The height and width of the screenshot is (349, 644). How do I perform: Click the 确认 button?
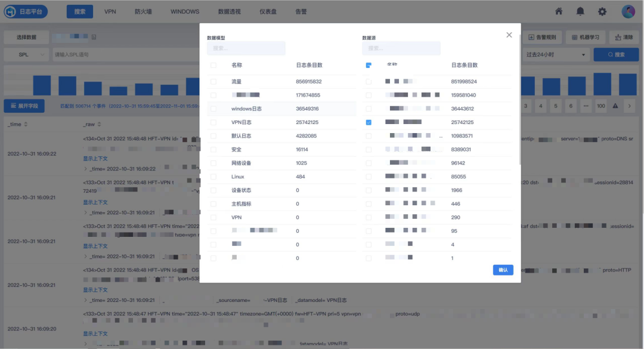click(x=503, y=270)
